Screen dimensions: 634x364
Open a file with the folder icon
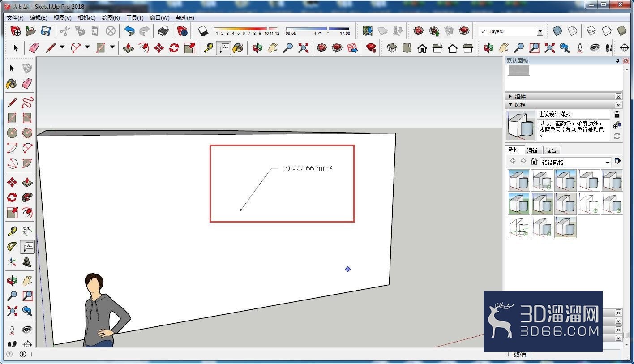point(30,31)
